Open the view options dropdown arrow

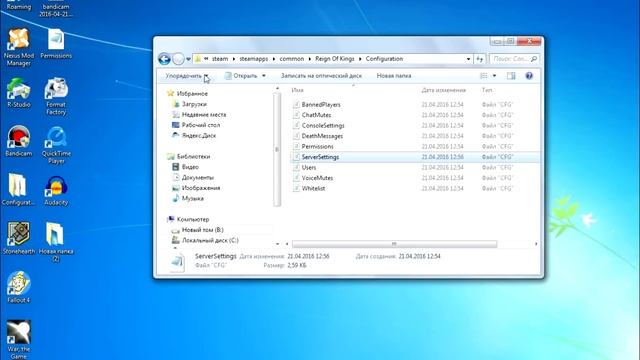(x=494, y=76)
